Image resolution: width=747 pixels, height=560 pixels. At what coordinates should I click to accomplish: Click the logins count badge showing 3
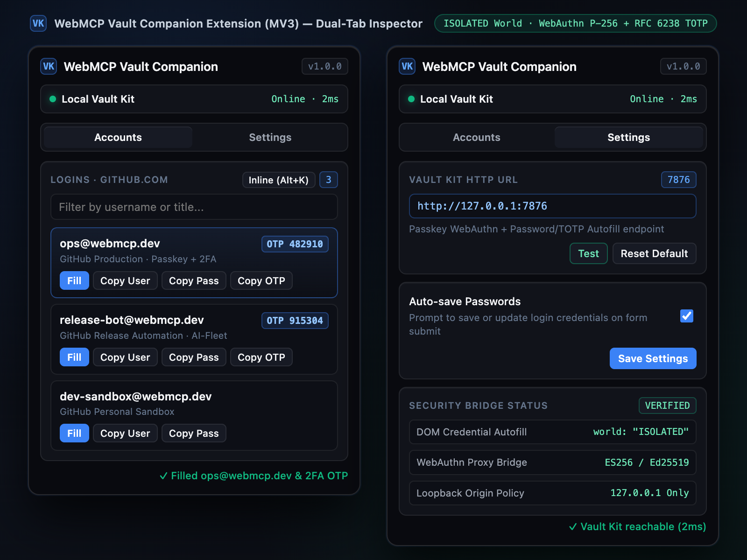(x=329, y=180)
